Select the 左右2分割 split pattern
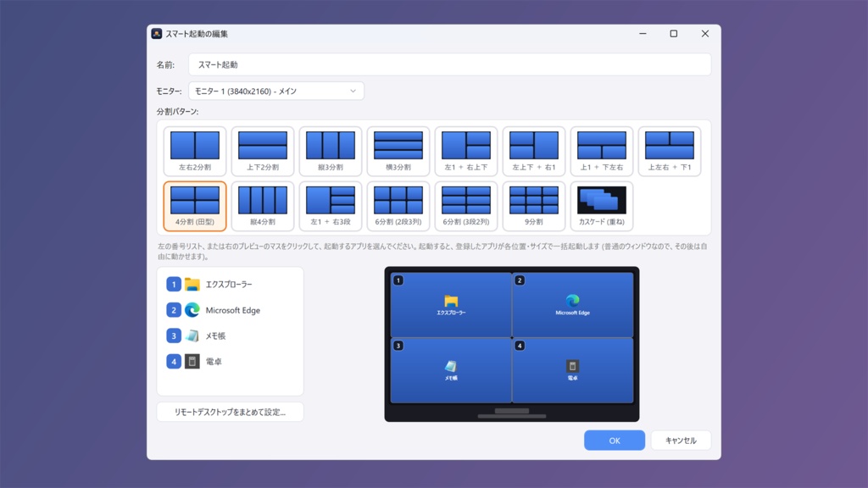Viewport: 868px width, 488px height. point(195,151)
